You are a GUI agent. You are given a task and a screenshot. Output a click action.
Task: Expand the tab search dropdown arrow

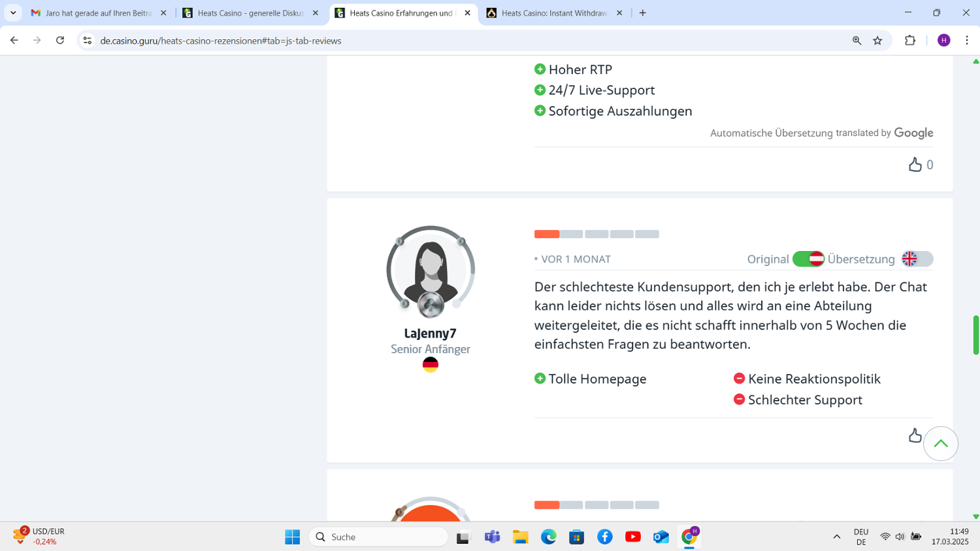click(13, 13)
